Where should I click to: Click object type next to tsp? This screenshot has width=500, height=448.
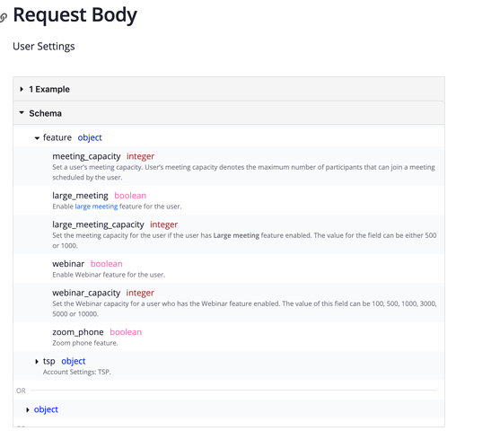(74, 361)
